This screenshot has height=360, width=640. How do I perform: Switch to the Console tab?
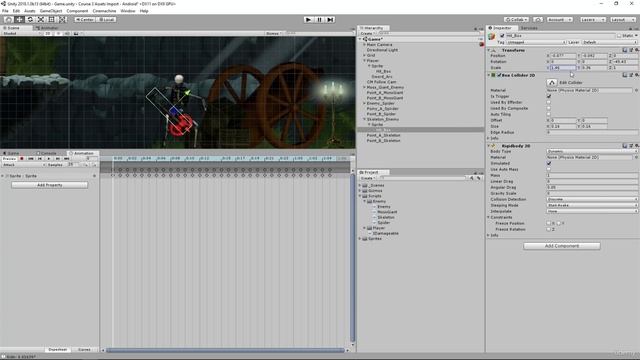coord(48,153)
